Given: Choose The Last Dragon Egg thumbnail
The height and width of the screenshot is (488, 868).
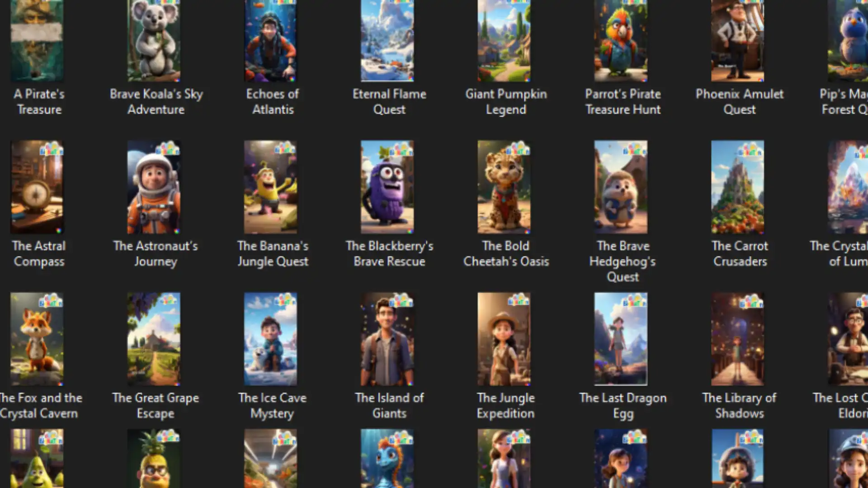Looking at the screenshot, I should click(621, 339).
